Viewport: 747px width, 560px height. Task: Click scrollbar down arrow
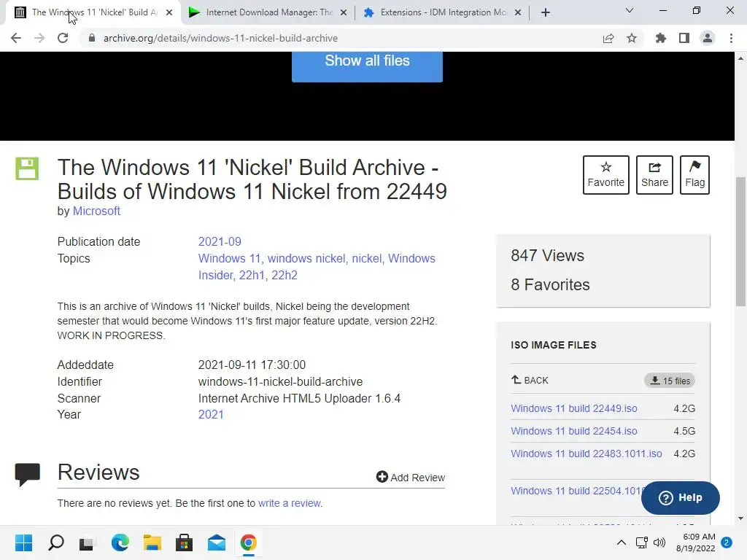(x=740, y=518)
